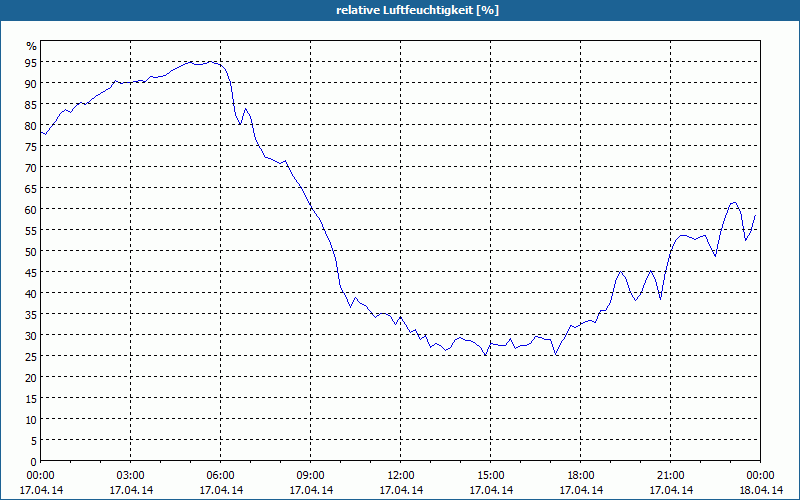The height and width of the screenshot is (500, 800).
Task: Click the 25 label on the humidity axis
Action: pyautogui.click(x=31, y=356)
